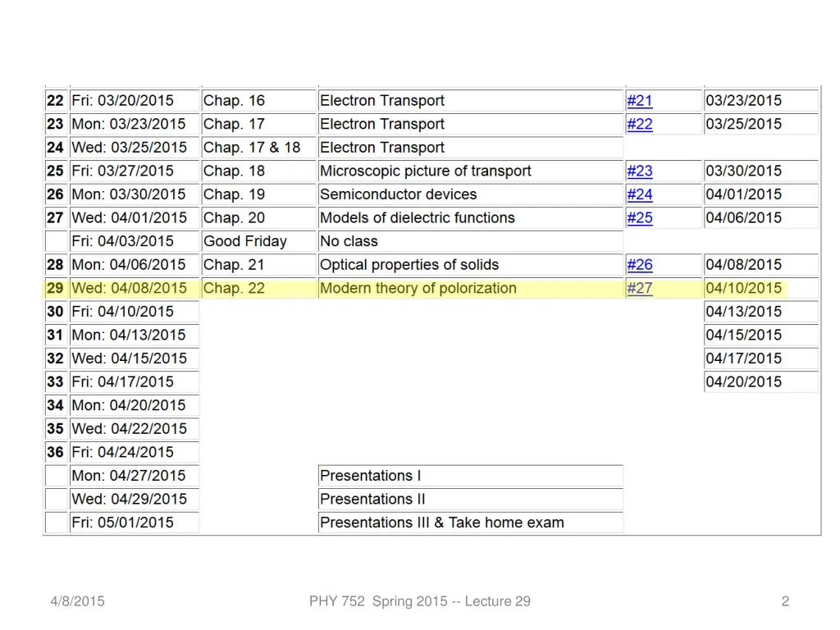Click the Models of dielectric functions cell
This screenshot has height=630, width=840.
pyautogui.click(x=418, y=218)
